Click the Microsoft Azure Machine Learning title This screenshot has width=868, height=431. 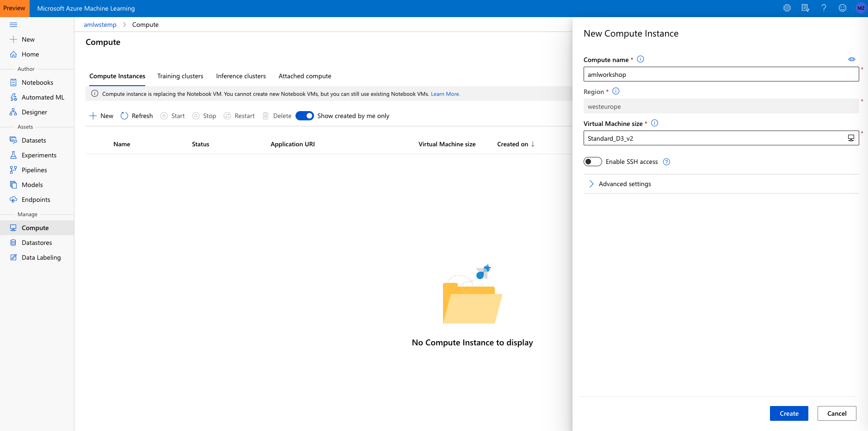pyautogui.click(x=86, y=8)
